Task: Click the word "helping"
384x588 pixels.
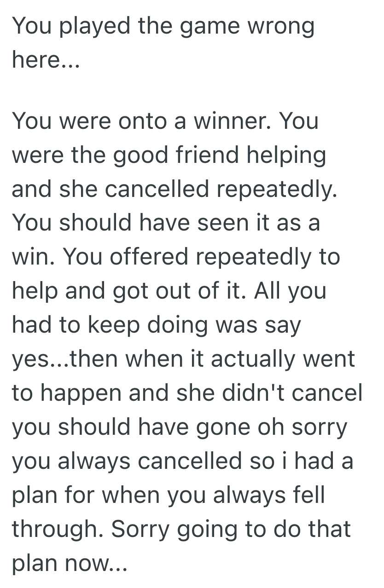Action: [290, 155]
